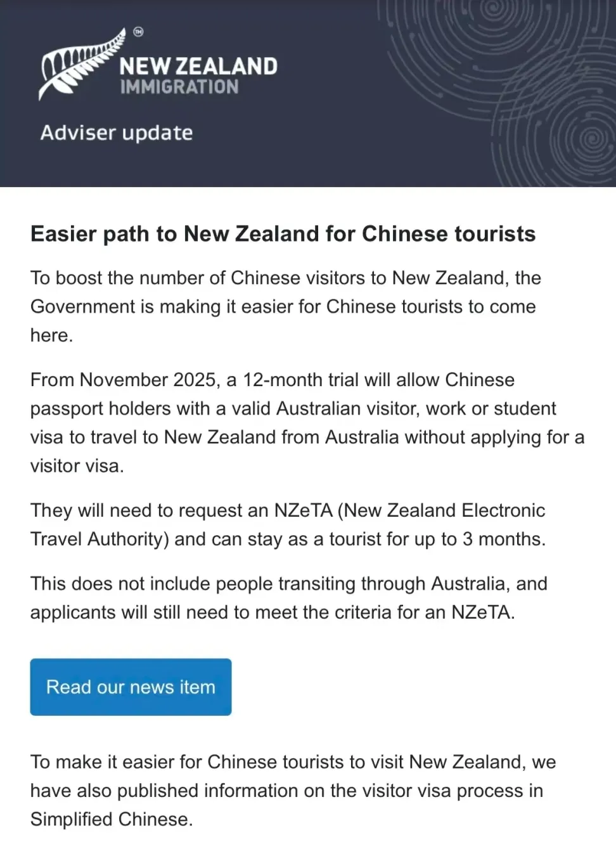Open the "Easier path to New Zealand" headline
The height and width of the screenshot is (847, 616).
[x=283, y=234]
